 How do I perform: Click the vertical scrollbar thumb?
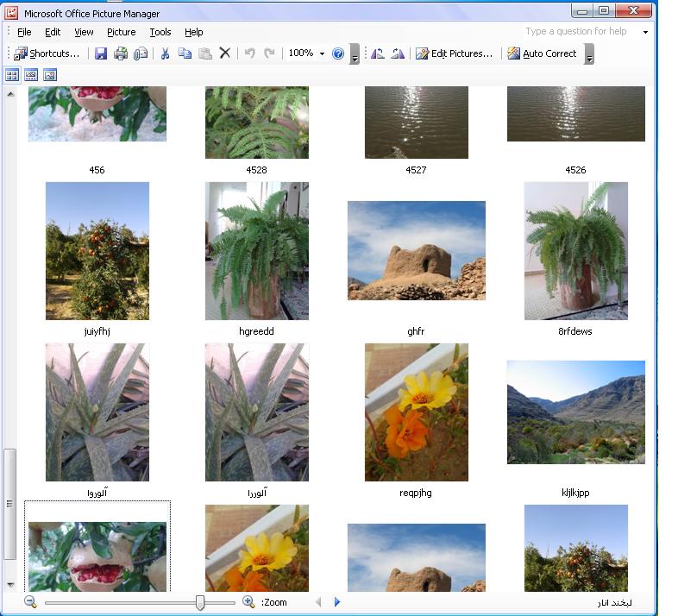coord(10,504)
